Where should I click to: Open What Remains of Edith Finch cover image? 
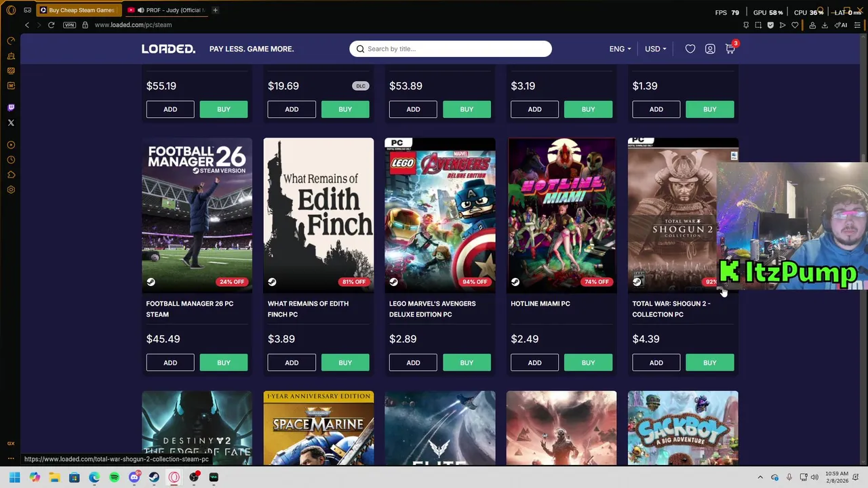[318, 215]
